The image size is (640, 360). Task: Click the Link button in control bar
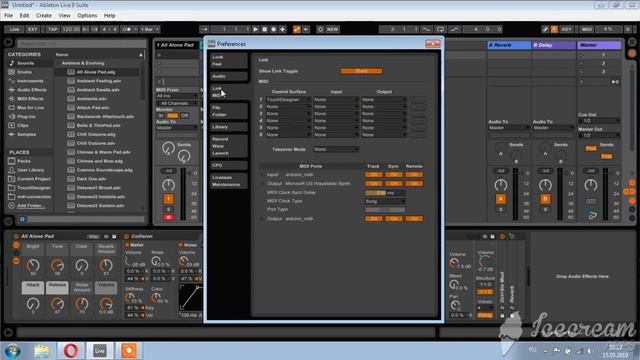click(x=14, y=29)
